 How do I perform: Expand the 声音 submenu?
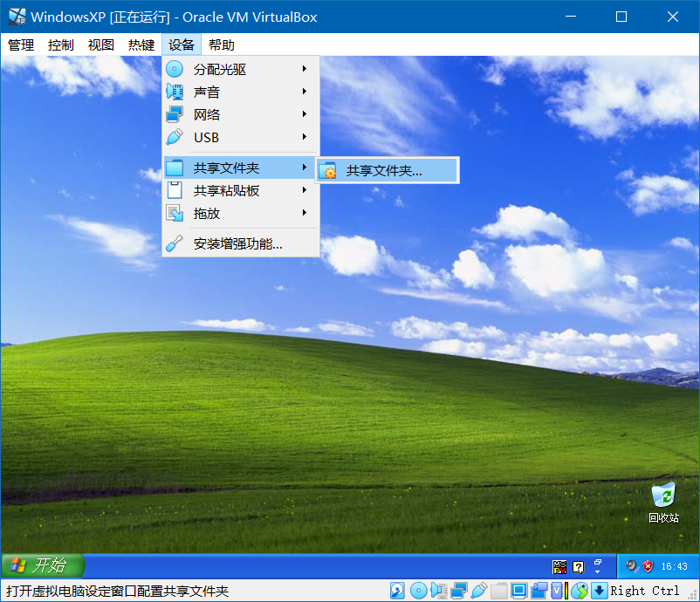pos(242,92)
